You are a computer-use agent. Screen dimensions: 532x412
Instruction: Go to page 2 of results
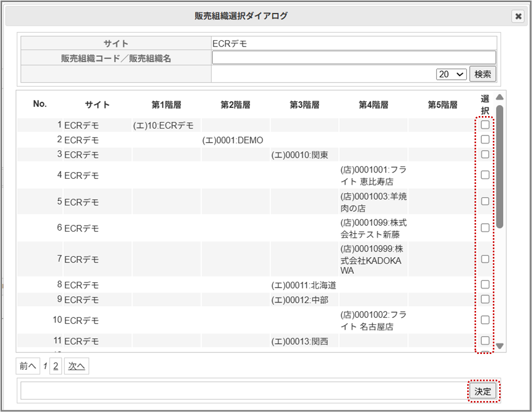click(55, 367)
